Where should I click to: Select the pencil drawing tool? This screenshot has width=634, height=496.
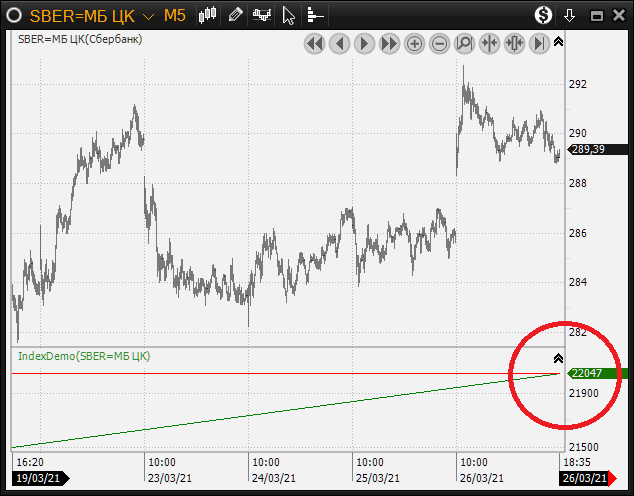coord(235,15)
